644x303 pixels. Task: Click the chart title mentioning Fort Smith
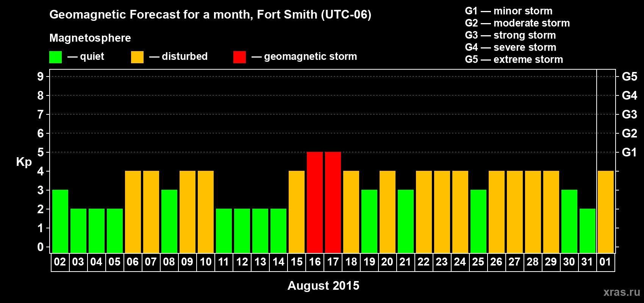(210, 14)
